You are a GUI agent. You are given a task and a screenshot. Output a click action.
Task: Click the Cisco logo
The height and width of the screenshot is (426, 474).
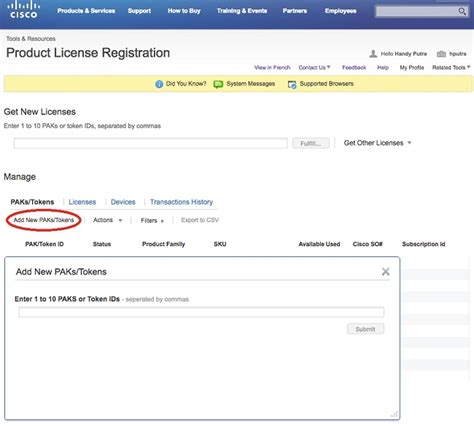click(23, 10)
